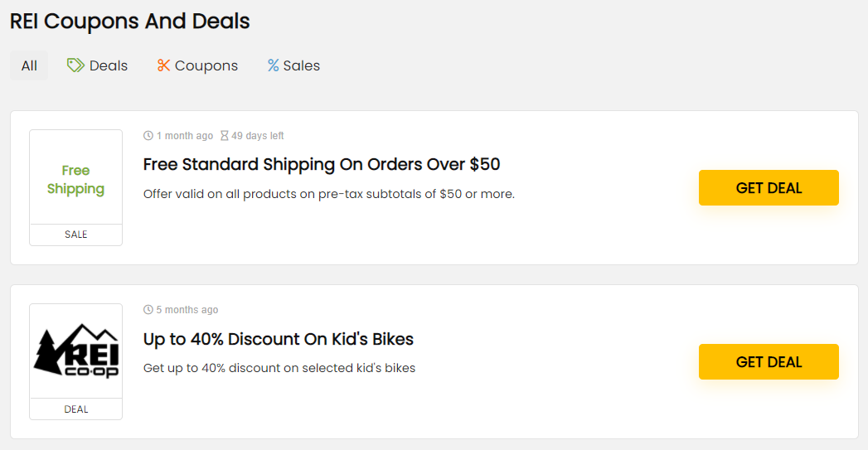Viewport: 868px width, 450px height.
Task: Click the blue percent icon beside Sales
Action: click(x=273, y=65)
